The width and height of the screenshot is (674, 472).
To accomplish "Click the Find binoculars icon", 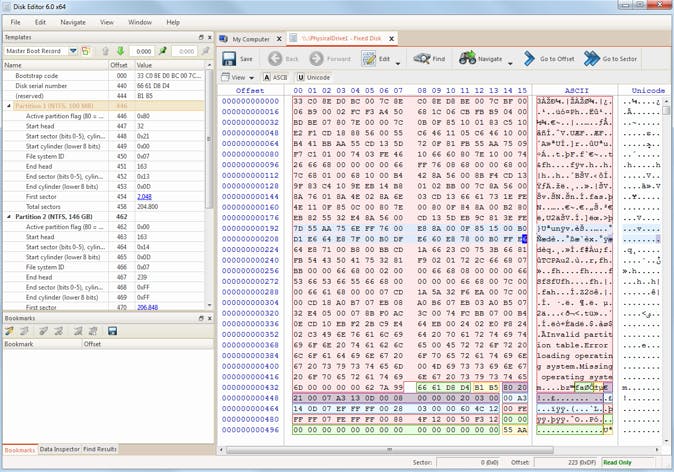I will point(422,59).
